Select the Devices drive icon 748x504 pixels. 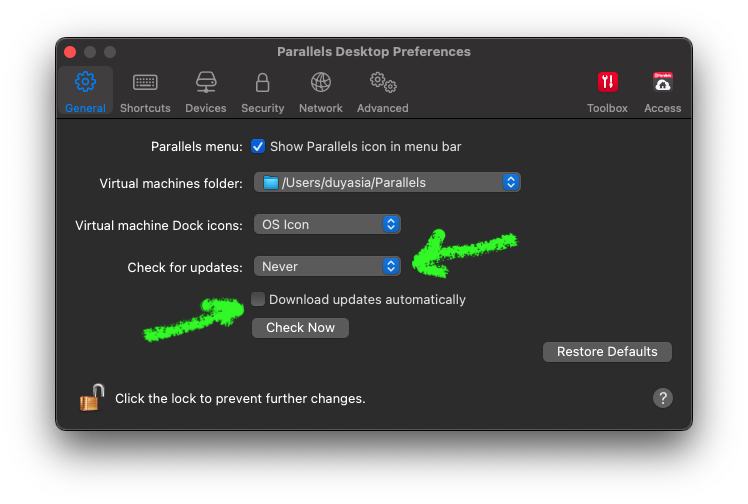pos(206,82)
